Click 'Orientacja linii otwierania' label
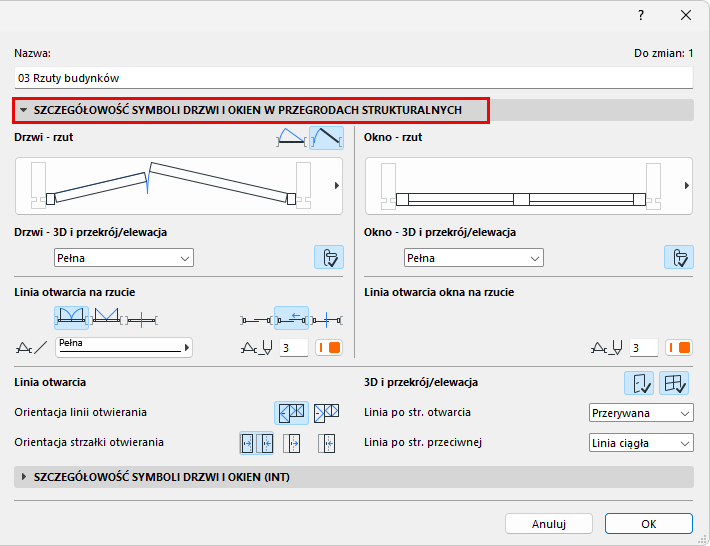710x546 pixels. [x=81, y=412]
